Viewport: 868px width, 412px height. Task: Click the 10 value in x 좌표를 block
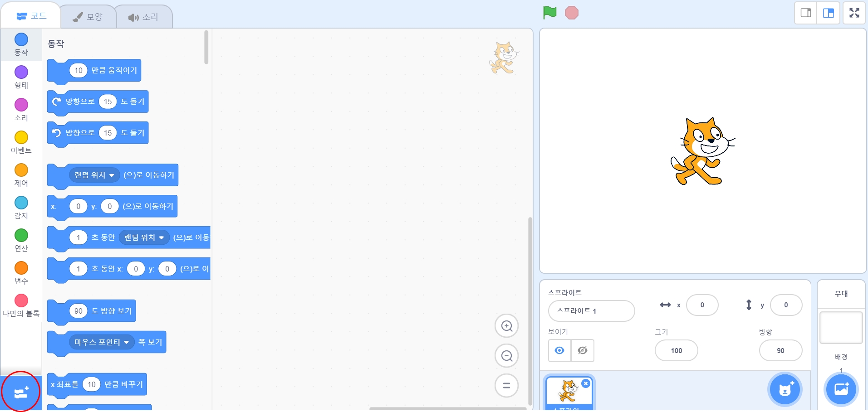[x=92, y=384]
